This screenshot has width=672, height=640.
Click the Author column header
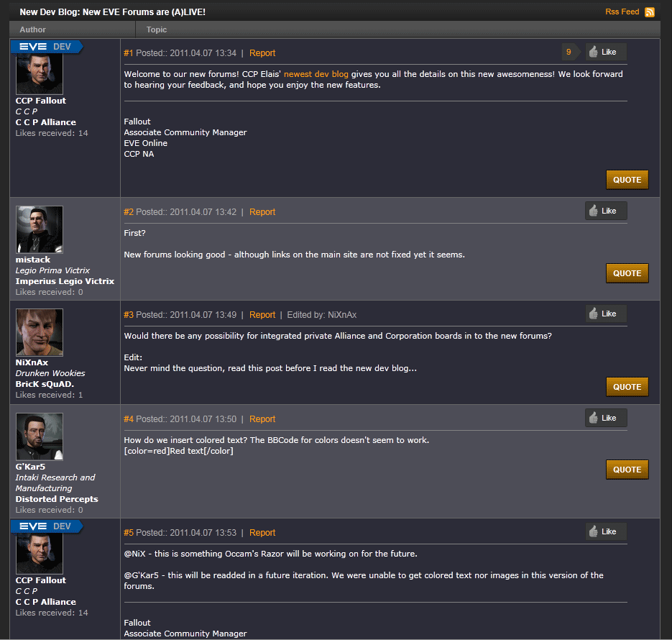(32, 29)
